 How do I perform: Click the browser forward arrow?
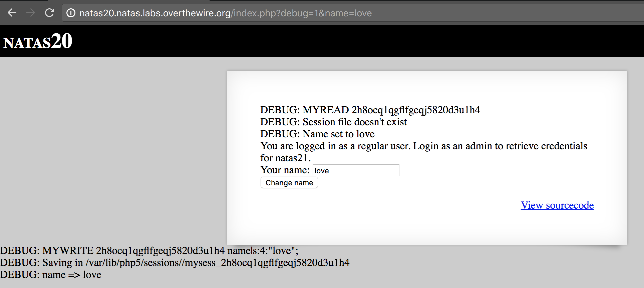31,13
